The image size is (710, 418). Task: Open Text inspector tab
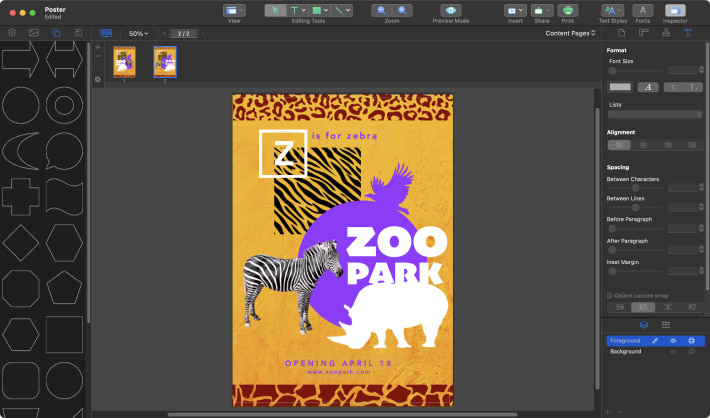point(688,33)
